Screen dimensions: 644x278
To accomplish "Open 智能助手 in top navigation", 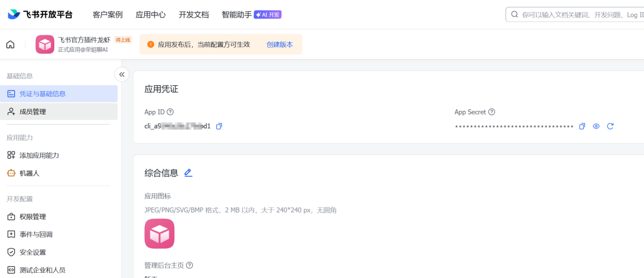I will (237, 15).
